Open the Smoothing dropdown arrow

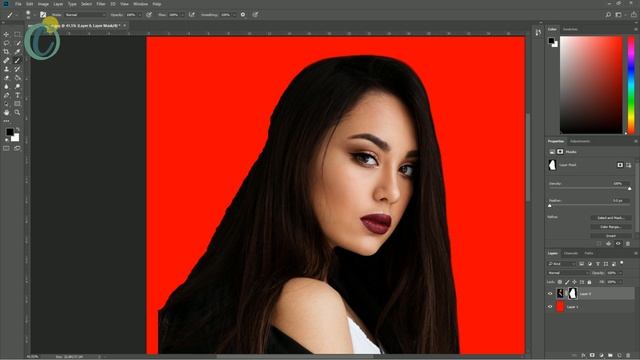pos(234,15)
